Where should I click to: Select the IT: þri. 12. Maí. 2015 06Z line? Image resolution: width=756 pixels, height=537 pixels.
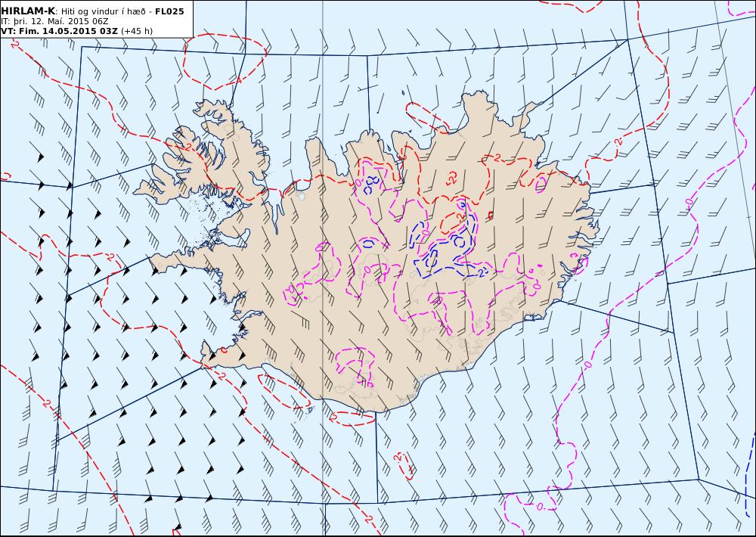click(54, 21)
